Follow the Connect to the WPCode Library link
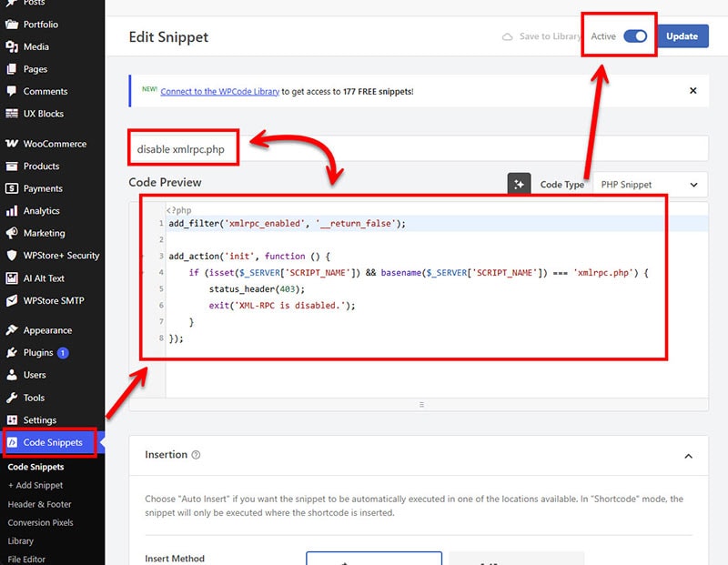This screenshot has width=728, height=565. 220,92
